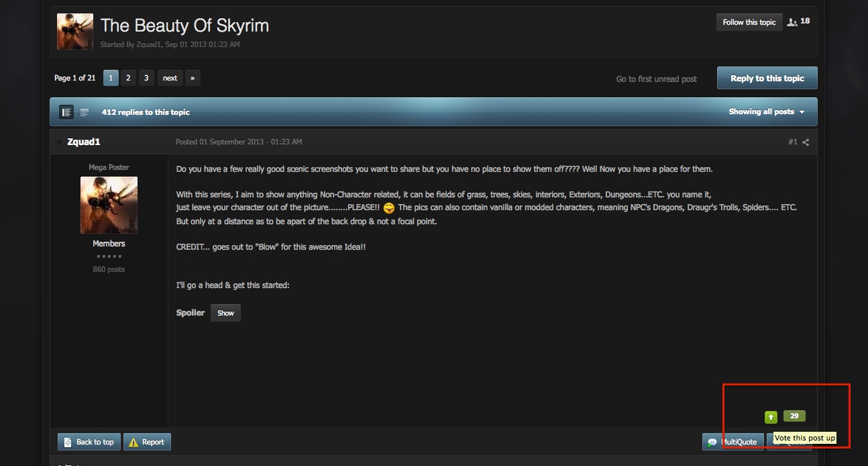
Task: Switch to standard post view icon
Action: click(x=66, y=112)
